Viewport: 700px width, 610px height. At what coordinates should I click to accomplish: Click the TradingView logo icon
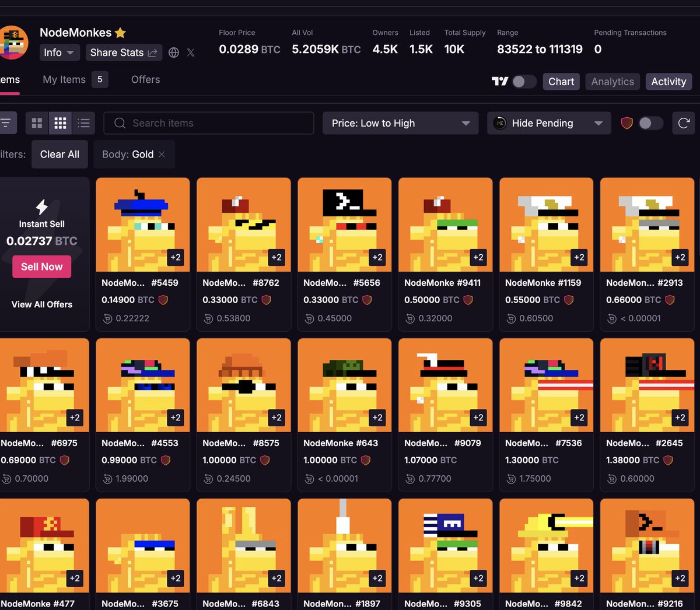[500, 82]
